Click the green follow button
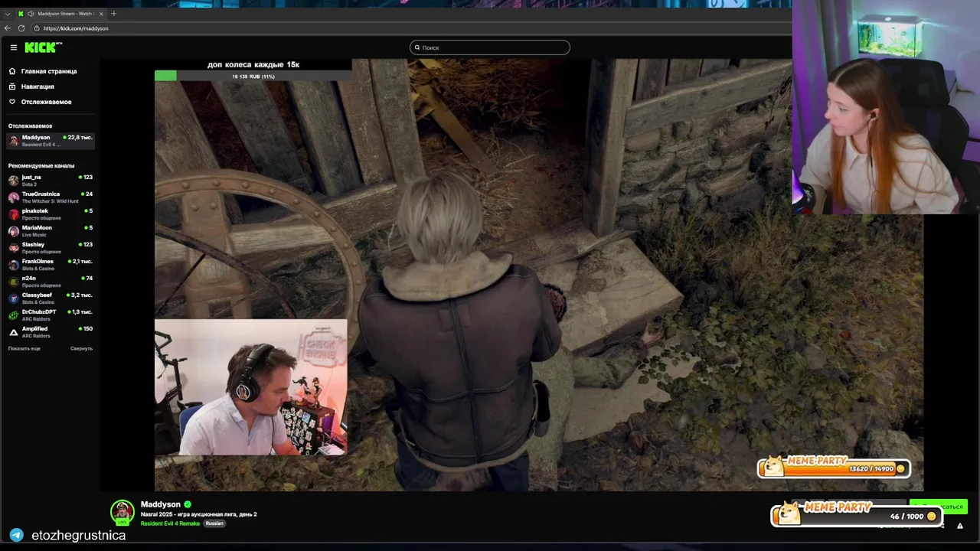980x551 pixels. pos(939,507)
